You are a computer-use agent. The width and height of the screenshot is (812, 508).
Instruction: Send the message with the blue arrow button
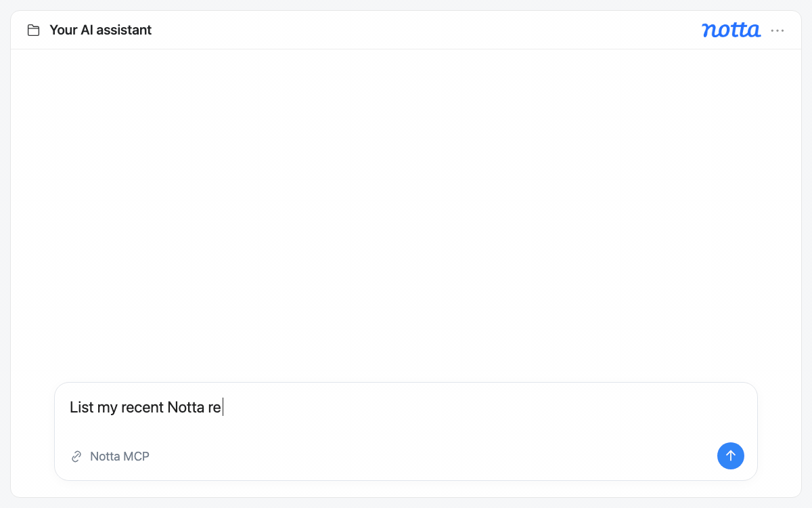[730, 456]
